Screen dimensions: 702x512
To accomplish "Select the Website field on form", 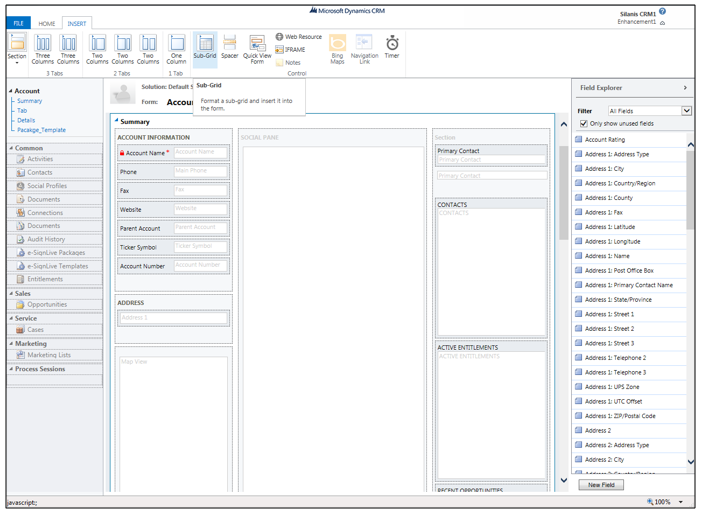I will pyautogui.click(x=173, y=209).
